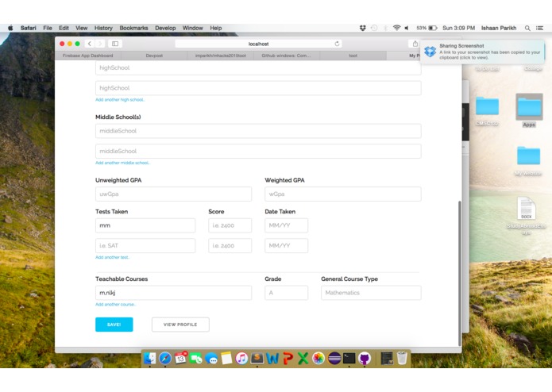
Task: Go back in Safari history
Action: click(90, 44)
